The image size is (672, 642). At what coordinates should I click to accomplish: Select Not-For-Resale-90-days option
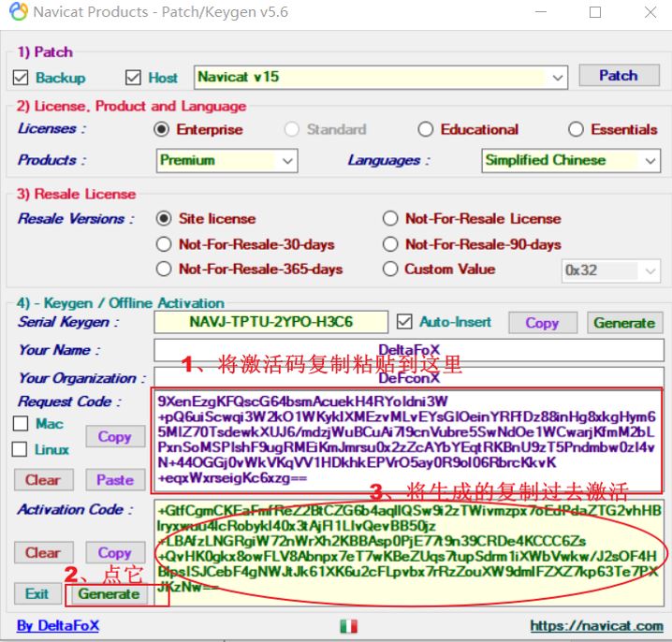(x=390, y=244)
